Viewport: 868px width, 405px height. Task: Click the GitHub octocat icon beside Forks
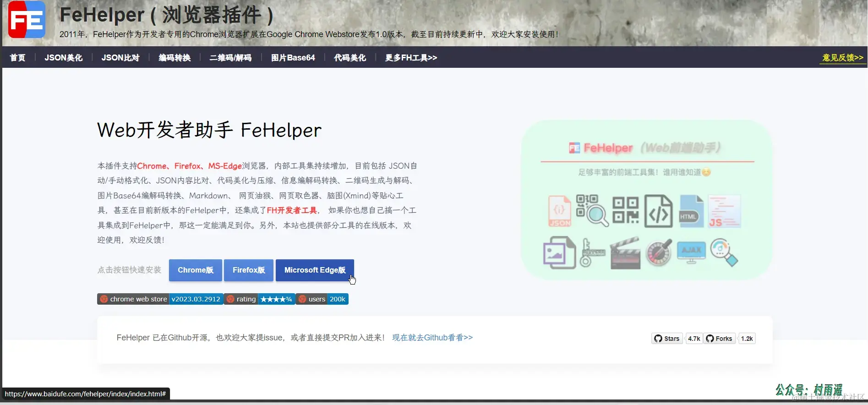710,339
